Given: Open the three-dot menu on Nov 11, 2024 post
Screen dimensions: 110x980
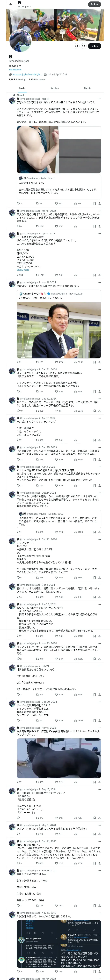Looking at the screenshot, I should (x=99, y=282).
